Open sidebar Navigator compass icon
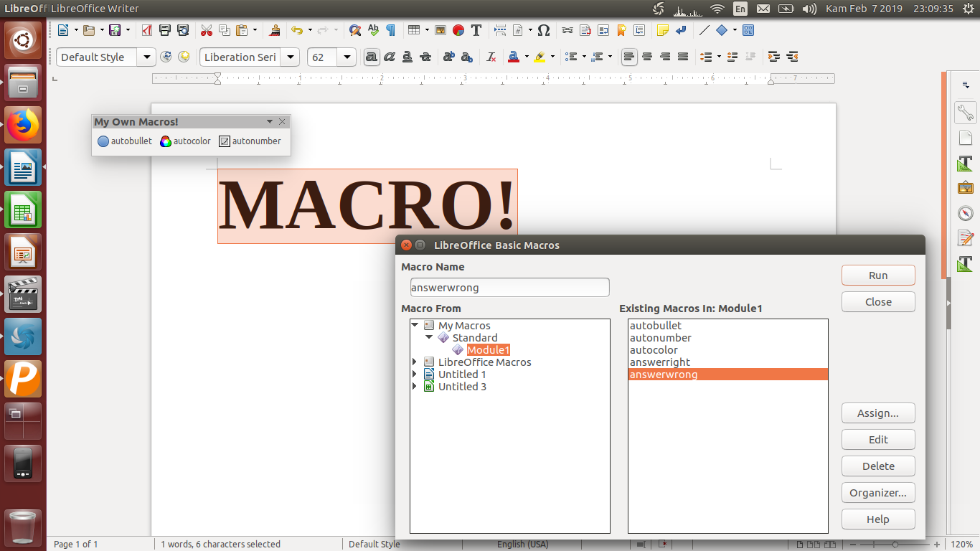Viewport: 980px width, 551px height. 966,213
